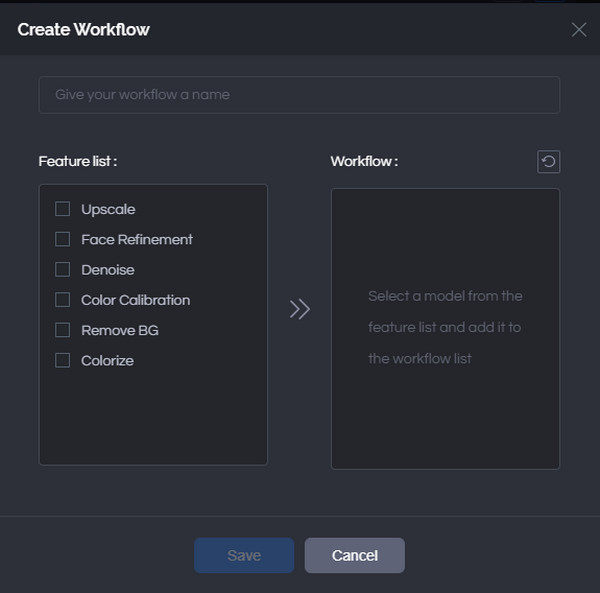Click the Save button
The width and height of the screenshot is (600, 593).
pos(244,555)
